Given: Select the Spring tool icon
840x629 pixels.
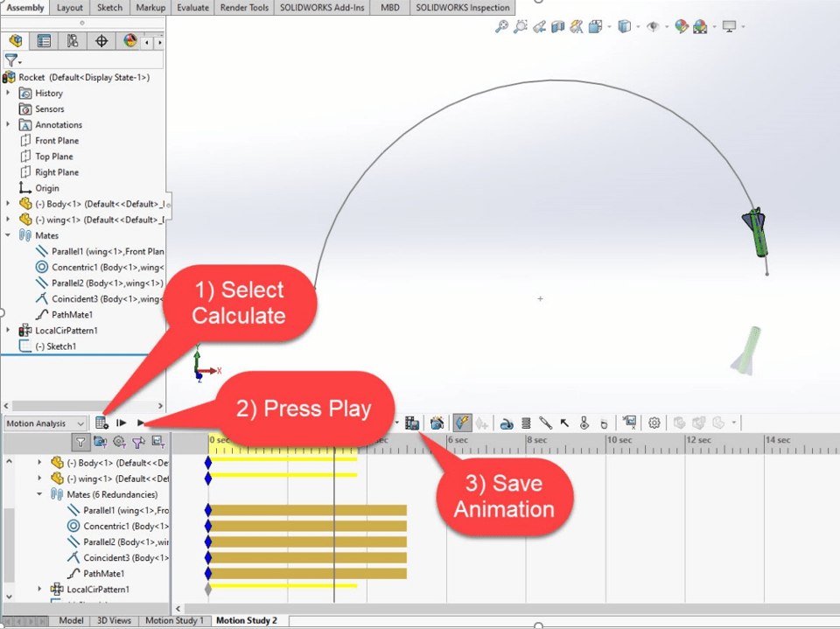Looking at the screenshot, I should click(x=525, y=423).
